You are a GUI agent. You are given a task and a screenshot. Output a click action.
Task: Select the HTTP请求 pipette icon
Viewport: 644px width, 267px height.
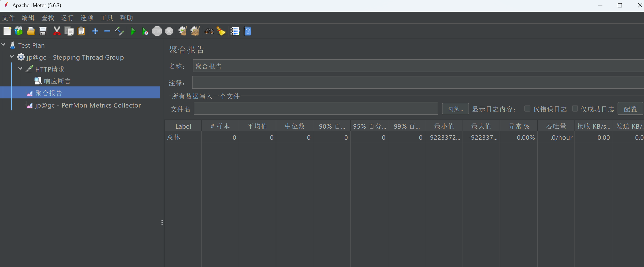coord(29,69)
